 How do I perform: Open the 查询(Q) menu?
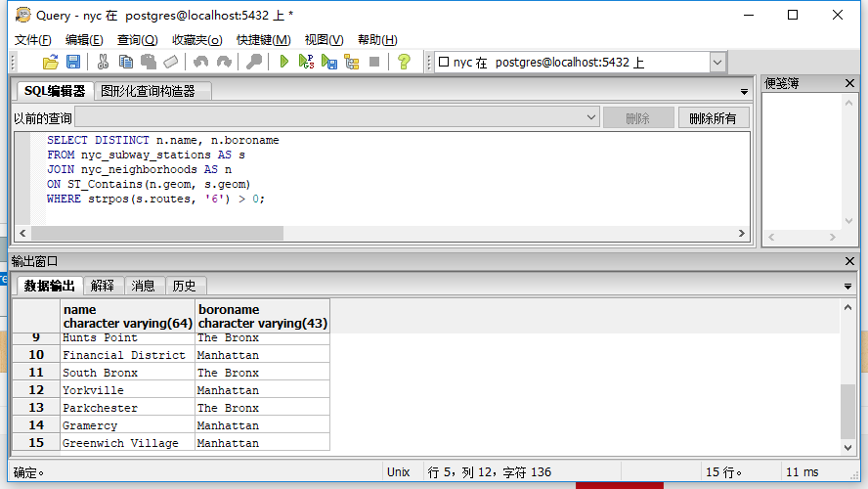coord(137,40)
